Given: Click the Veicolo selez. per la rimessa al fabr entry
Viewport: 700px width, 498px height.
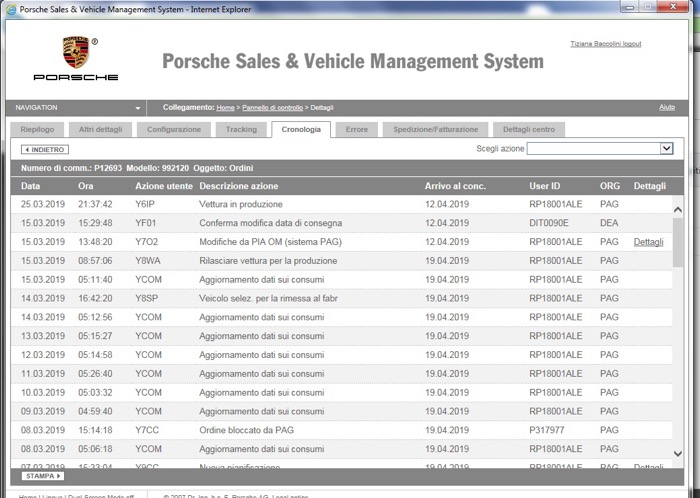Looking at the screenshot, I should (268, 298).
